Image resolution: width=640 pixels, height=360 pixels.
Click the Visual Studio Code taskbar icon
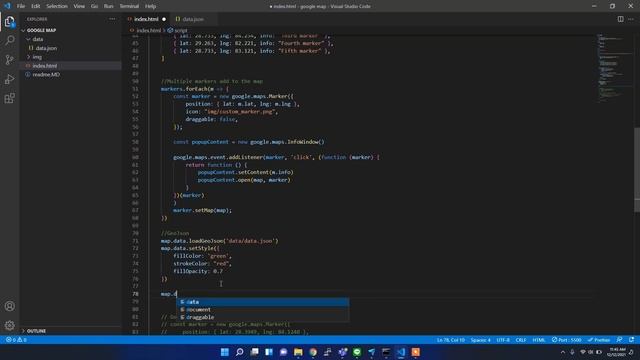401,352
